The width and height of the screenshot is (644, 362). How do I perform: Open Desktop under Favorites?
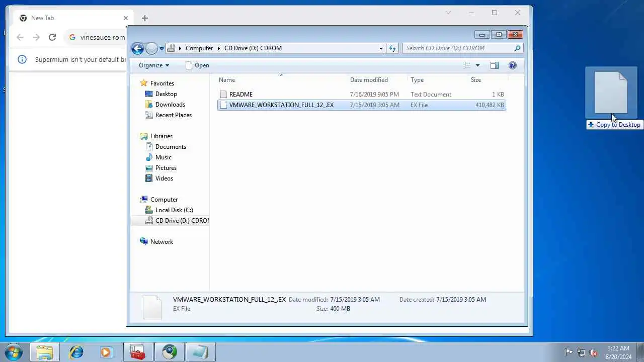pos(166,94)
